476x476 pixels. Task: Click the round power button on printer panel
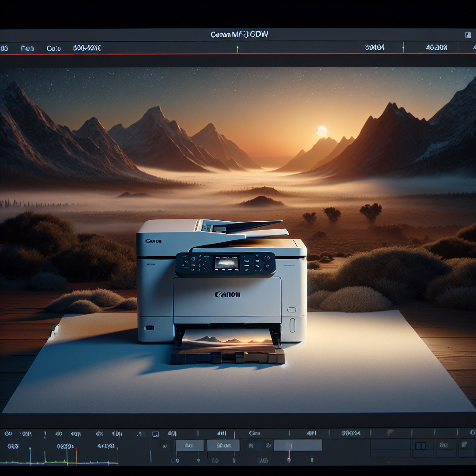(267, 258)
